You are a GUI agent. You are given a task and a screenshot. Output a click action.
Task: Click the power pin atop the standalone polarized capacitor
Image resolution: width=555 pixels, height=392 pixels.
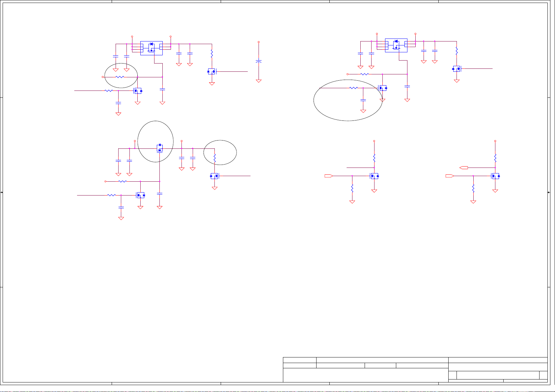click(x=259, y=42)
